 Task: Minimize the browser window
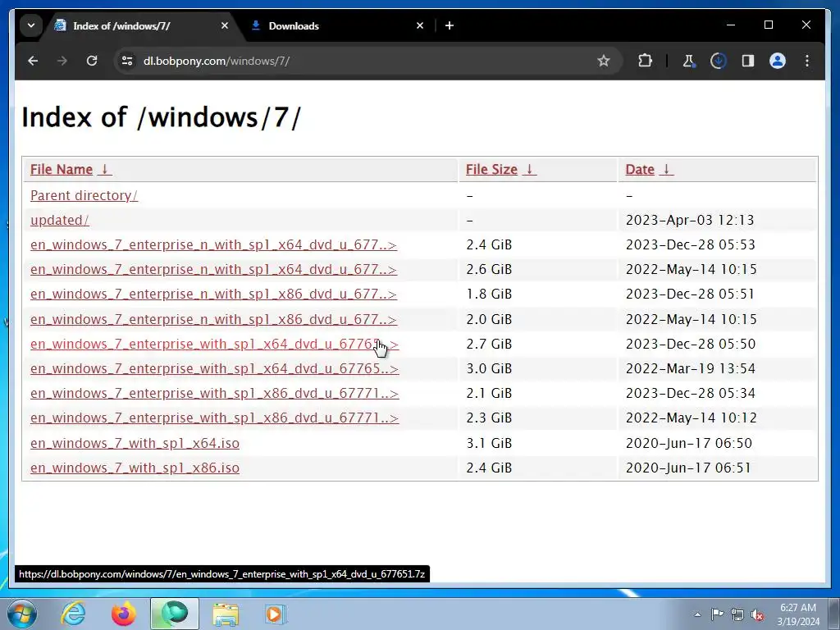[x=731, y=25]
